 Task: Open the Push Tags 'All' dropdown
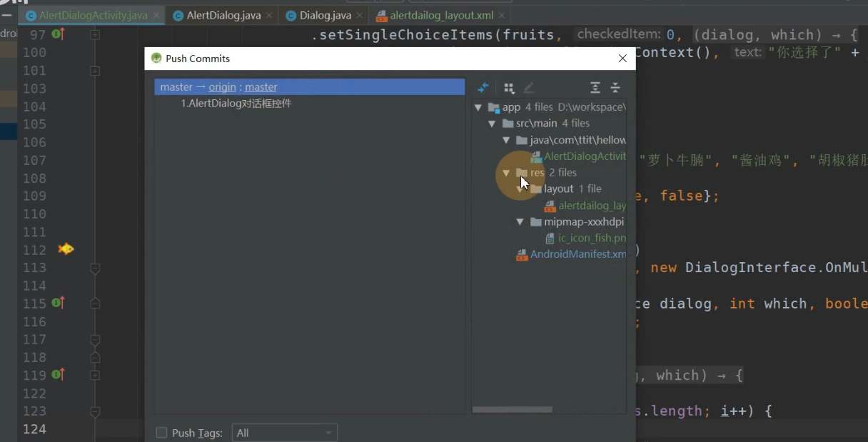coord(285,433)
